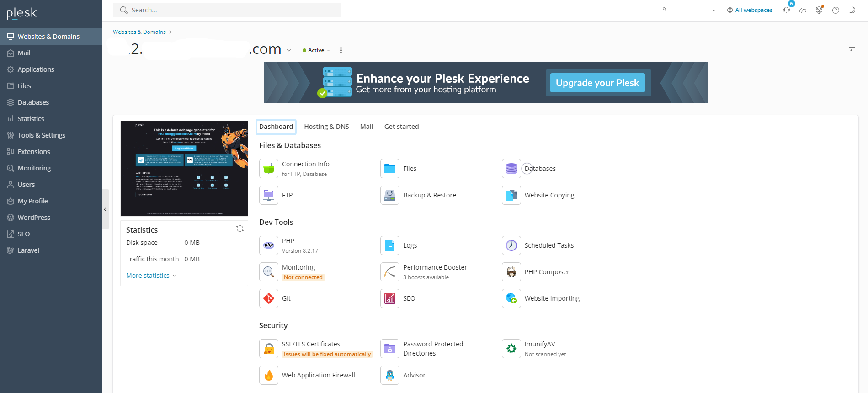Open Databases in the sidebar
Screen dimensions: 868x393
pos(51,102)
